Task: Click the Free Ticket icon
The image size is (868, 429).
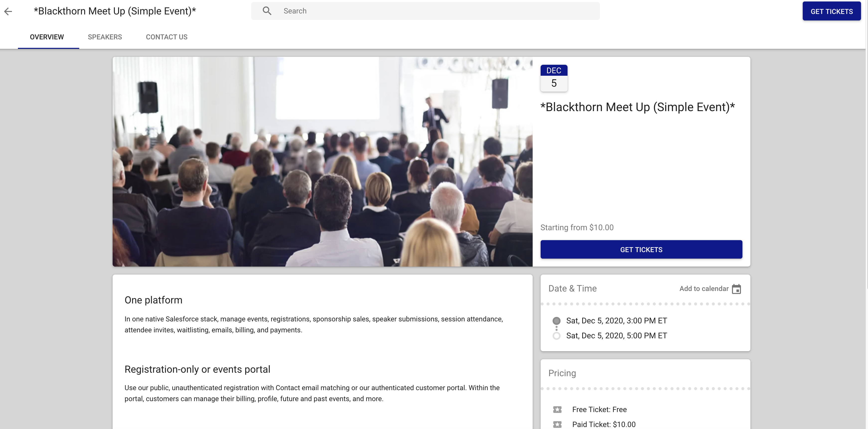Action: tap(557, 410)
